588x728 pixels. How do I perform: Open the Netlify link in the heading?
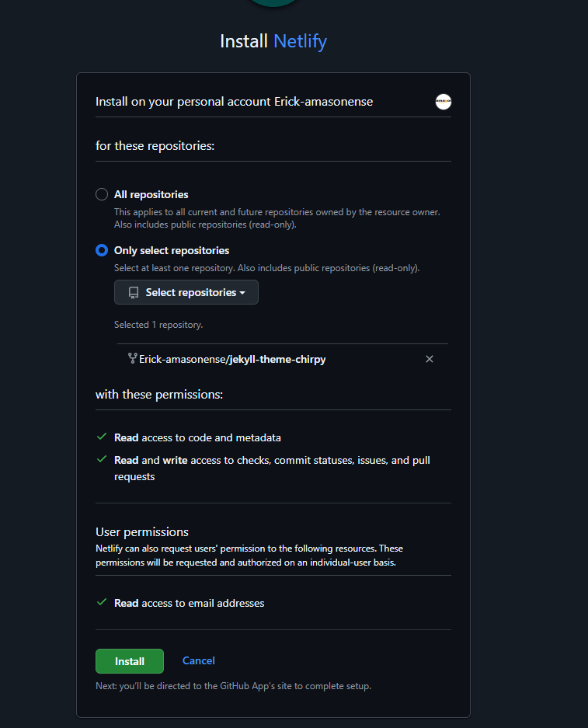[300, 41]
